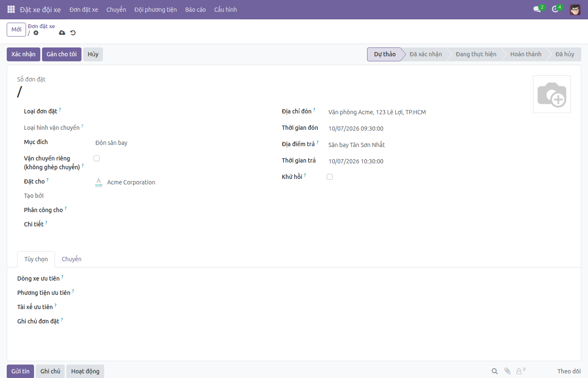Open the conversations chat icon

pyautogui.click(x=537, y=9)
